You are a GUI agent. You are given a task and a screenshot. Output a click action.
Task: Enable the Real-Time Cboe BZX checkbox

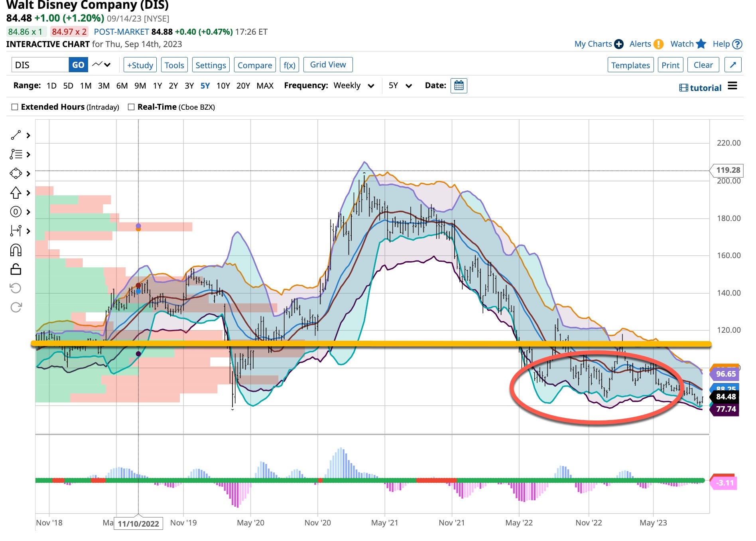point(131,107)
